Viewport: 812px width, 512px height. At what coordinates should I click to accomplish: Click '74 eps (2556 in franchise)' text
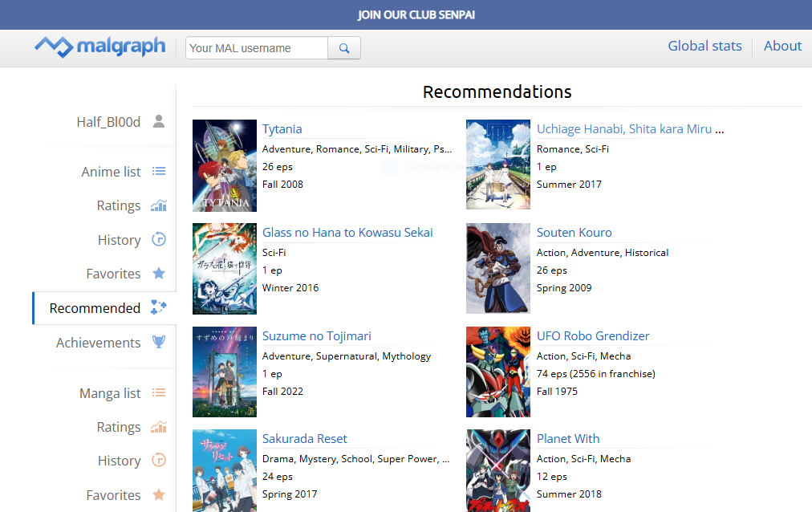(x=596, y=374)
